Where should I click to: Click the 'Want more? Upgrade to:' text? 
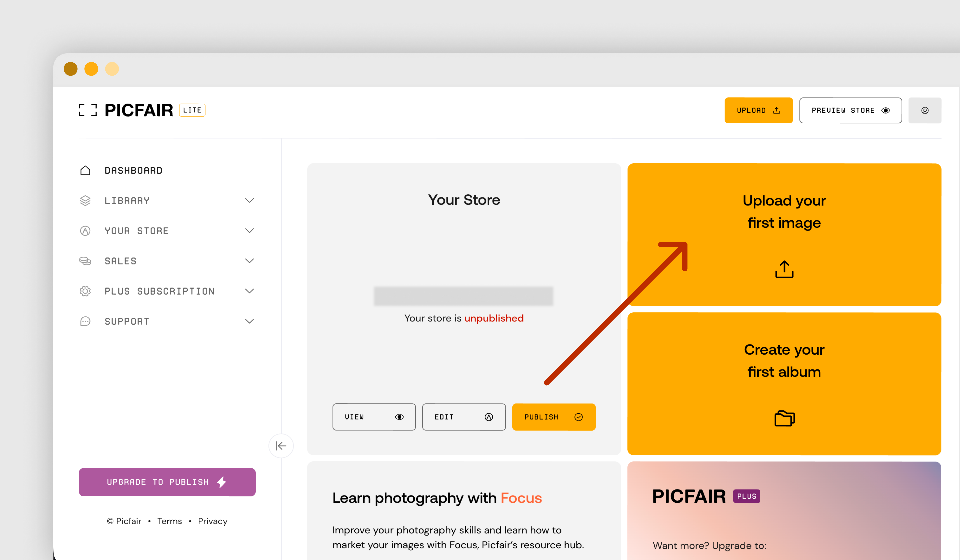(x=709, y=546)
